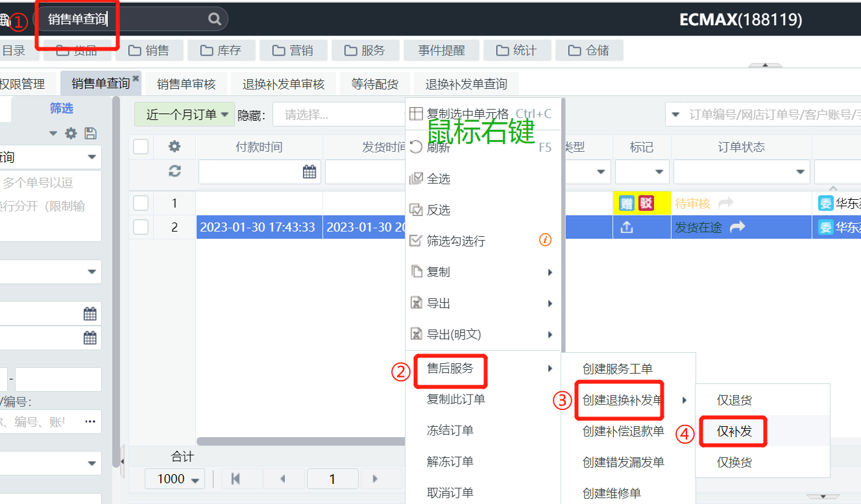Image resolution: width=861 pixels, height=504 pixels.
Task: Close the 销售单查询 tab
Action: 136,78
